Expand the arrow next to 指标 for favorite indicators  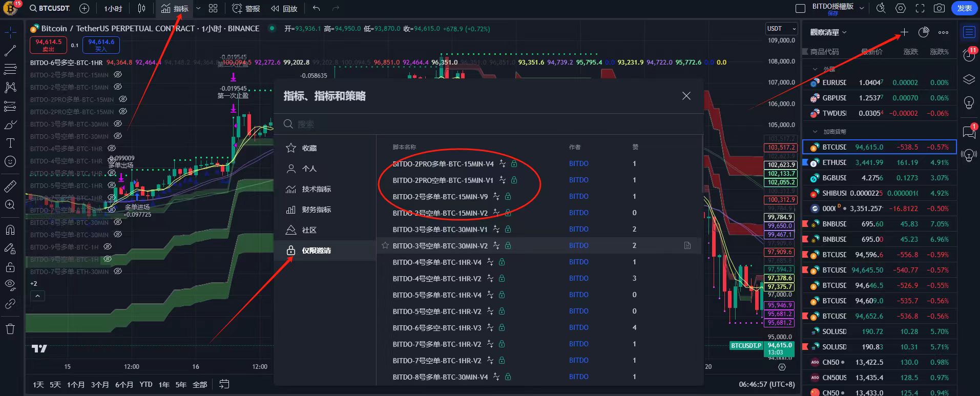(x=198, y=8)
